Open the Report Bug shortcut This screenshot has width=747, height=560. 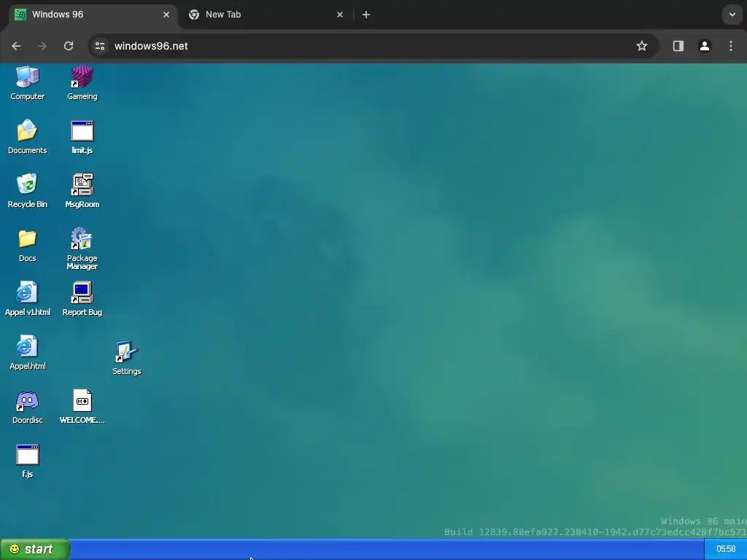(82, 299)
